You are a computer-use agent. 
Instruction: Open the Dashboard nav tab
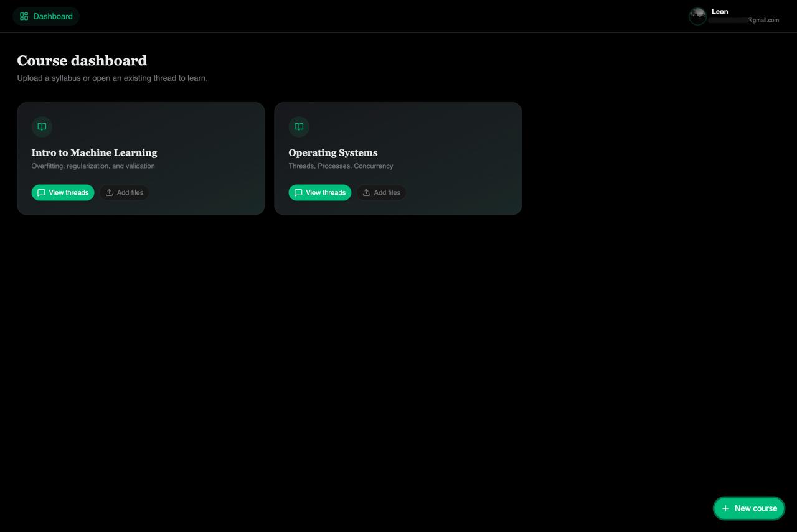(46, 16)
